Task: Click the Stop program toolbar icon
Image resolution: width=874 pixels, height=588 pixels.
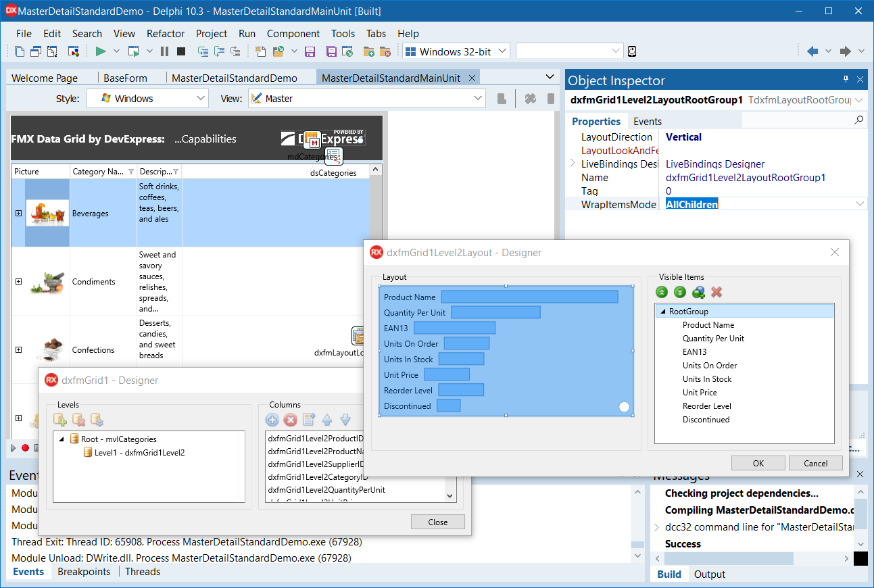Action: 181,51
